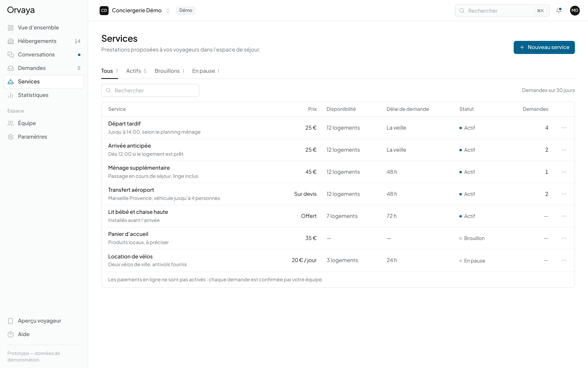Click the Aperçu voyageur phone icon

(x=11, y=321)
